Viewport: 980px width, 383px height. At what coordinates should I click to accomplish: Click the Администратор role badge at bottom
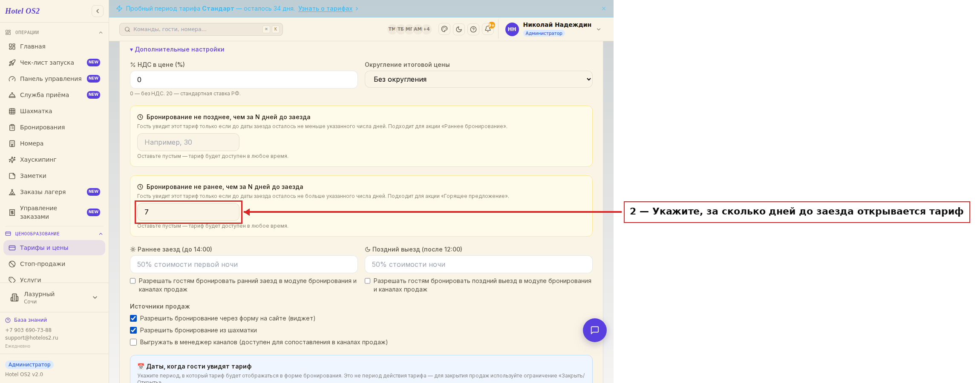pyautogui.click(x=29, y=365)
